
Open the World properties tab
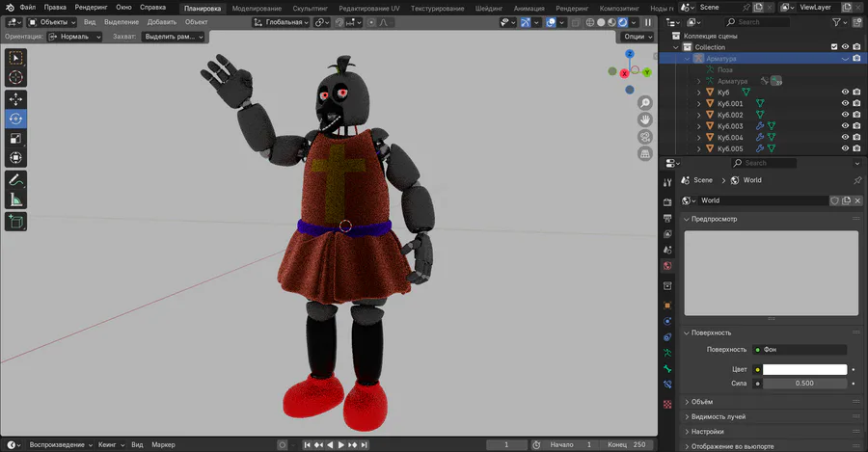coord(667,266)
